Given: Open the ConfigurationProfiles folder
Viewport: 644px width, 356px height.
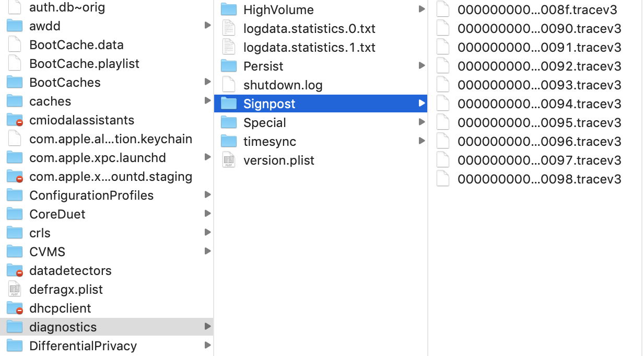Looking at the screenshot, I should pyautogui.click(x=91, y=196).
